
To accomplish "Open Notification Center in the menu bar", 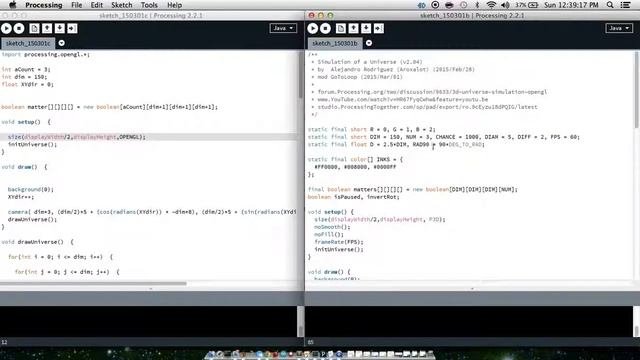I will [x=625, y=5].
